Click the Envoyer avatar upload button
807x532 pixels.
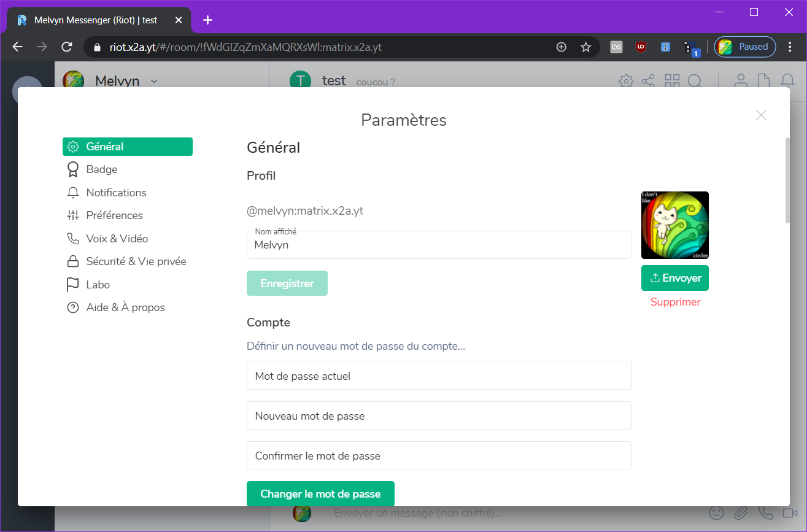click(x=674, y=278)
